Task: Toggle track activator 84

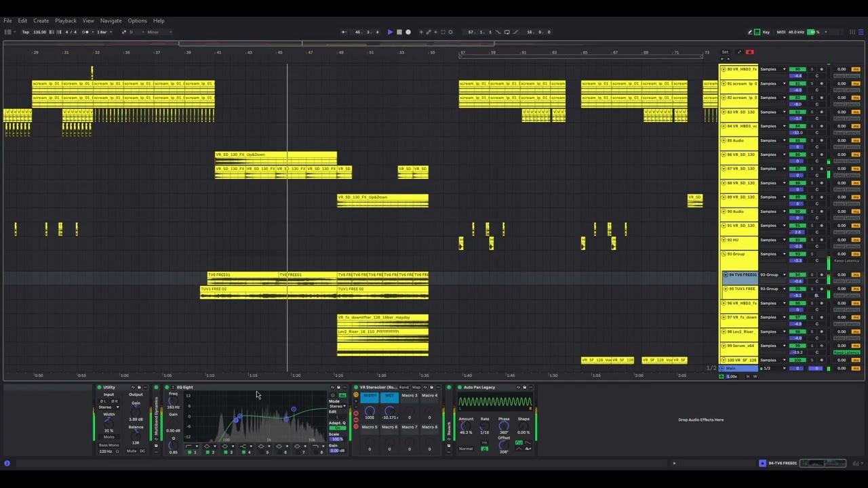Action: coord(798,126)
